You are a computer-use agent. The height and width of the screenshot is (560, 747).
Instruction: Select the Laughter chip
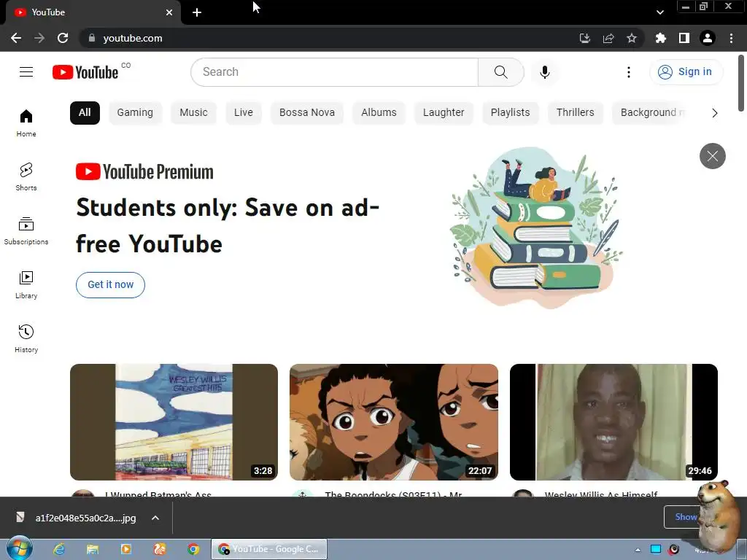[444, 113]
